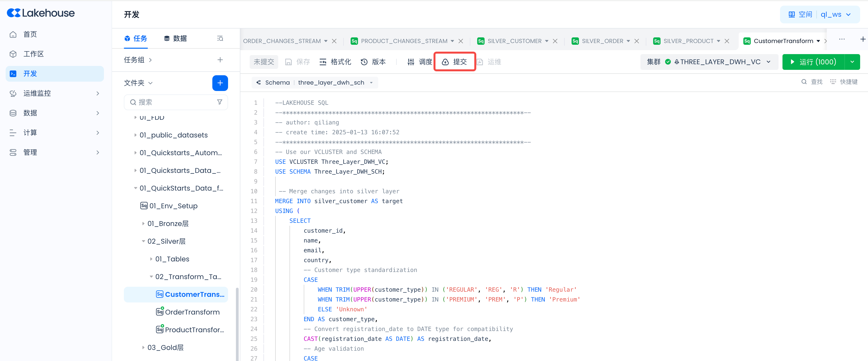Click the green 运行 (1000) button

813,62
